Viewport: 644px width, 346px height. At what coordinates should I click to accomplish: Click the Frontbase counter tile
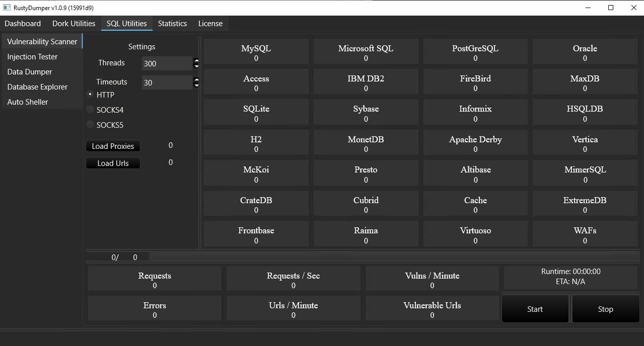click(x=256, y=235)
